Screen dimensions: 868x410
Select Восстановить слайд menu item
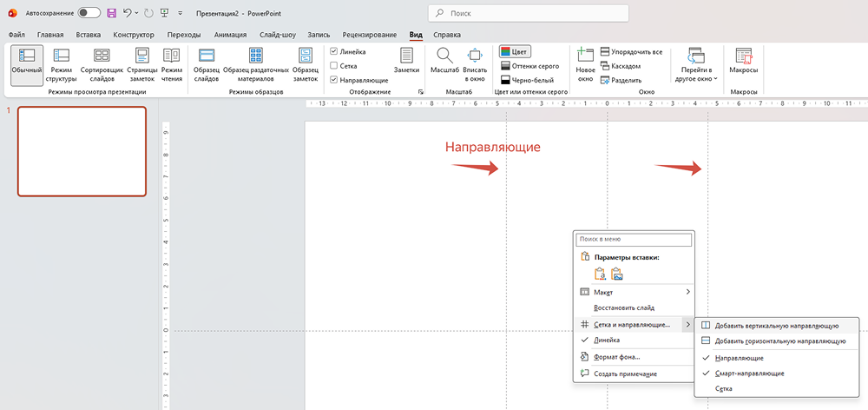[x=634, y=307]
